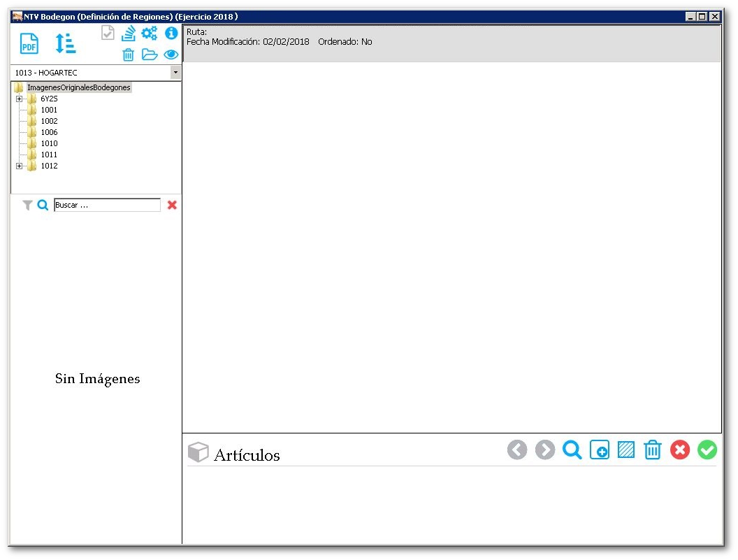738x560 pixels.
Task: Click the filter funnel icon
Action: tap(27, 206)
